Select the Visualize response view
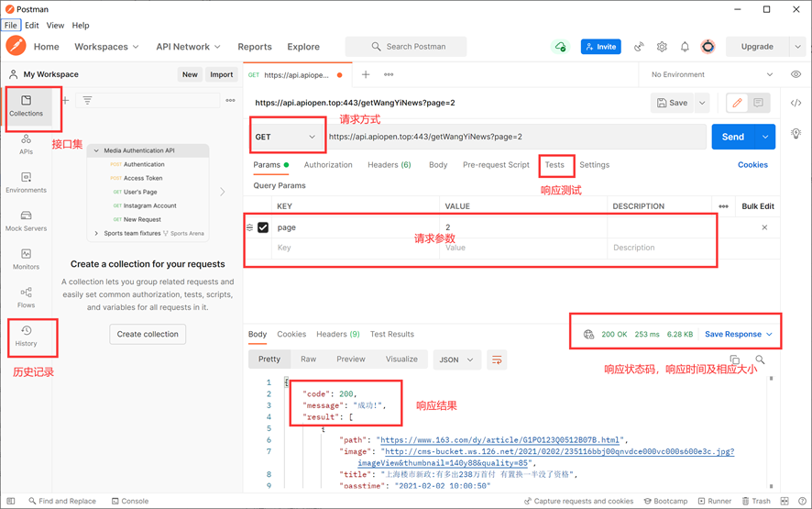The image size is (812, 509). (x=401, y=360)
